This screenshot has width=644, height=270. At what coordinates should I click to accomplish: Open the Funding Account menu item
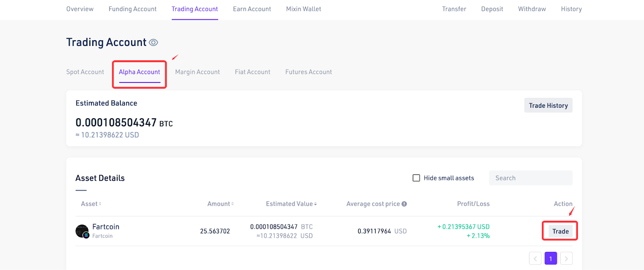pos(132,9)
